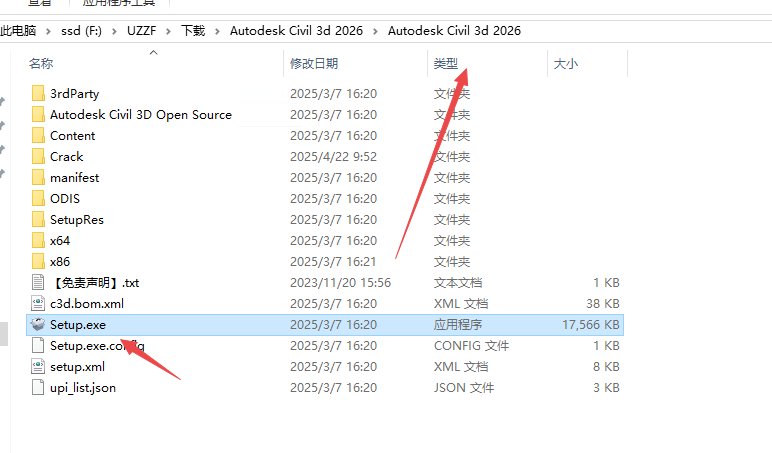Expand the chevron after 此电脑 breadcrumb
This screenshot has height=453, width=772.
coord(48,32)
